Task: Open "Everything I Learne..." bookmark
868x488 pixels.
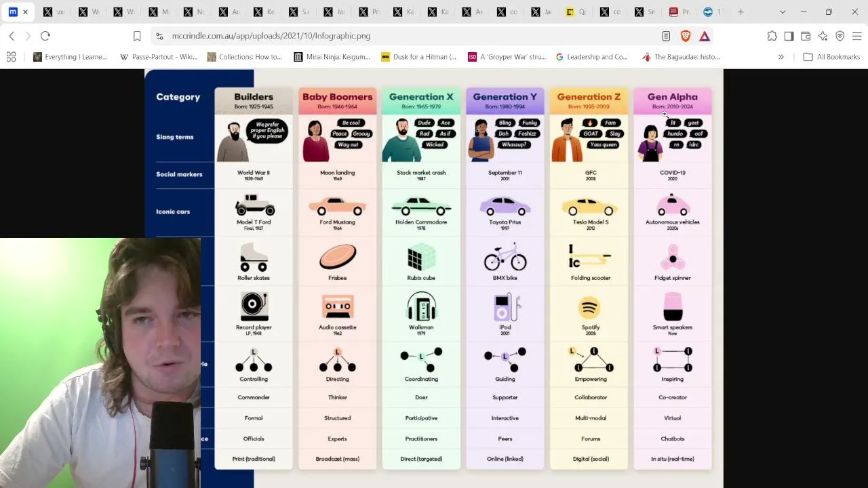Action: tap(70, 57)
